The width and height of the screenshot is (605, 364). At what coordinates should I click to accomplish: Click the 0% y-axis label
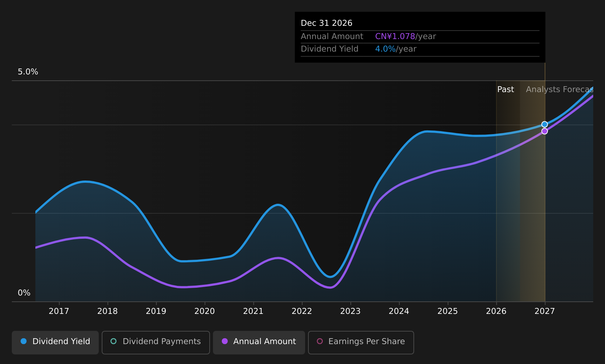24,293
